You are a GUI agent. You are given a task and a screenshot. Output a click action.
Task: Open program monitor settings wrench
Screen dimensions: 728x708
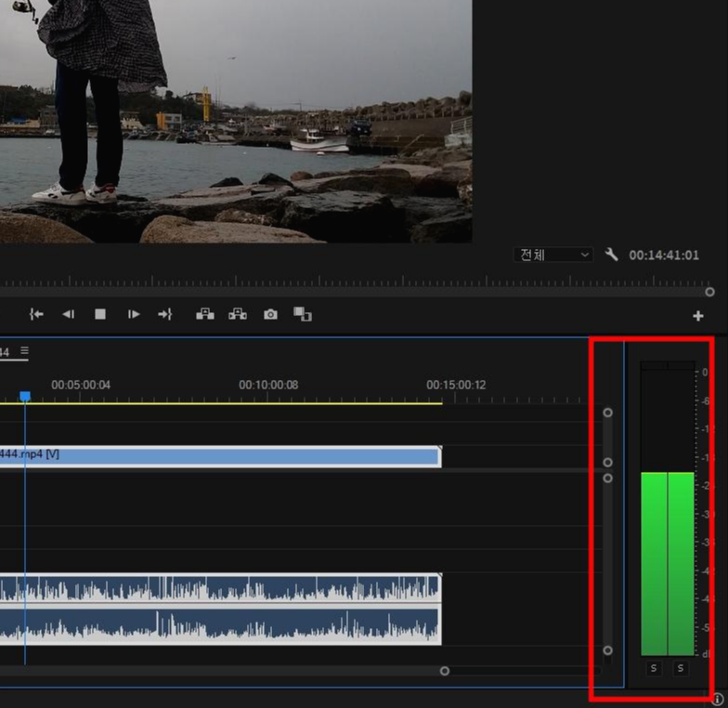tap(611, 255)
